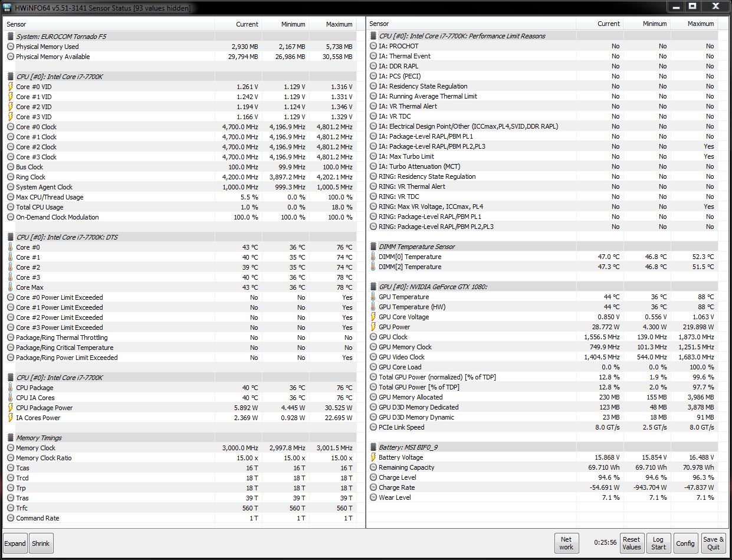Click the Core #0 VID lightning icon

pos(11,87)
